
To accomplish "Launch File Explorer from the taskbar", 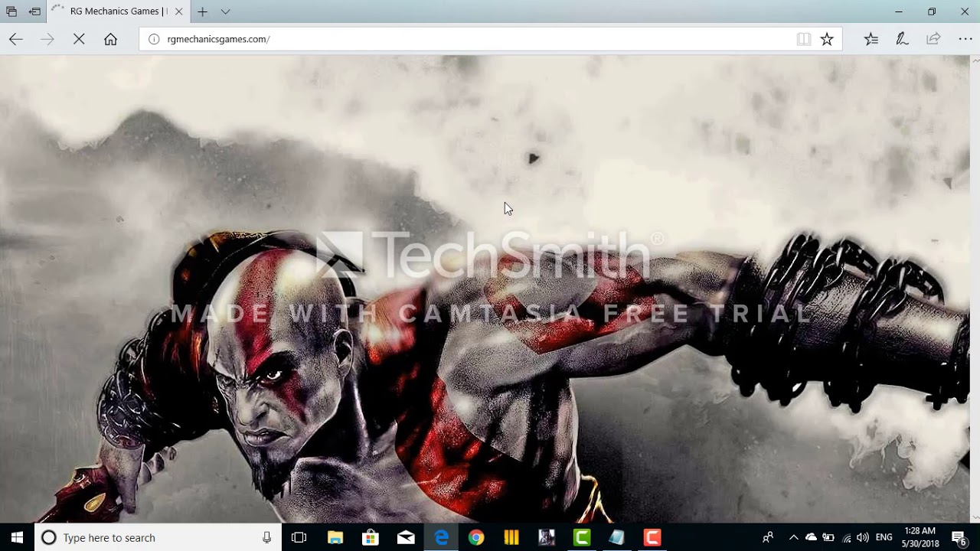I will pyautogui.click(x=335, y=537).
